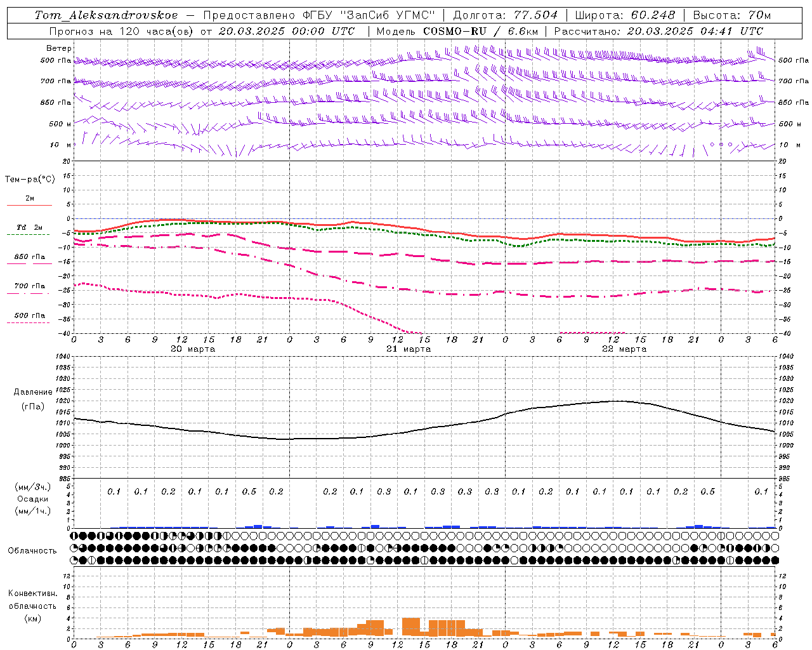Viewport: 812px width, 650px height.
Task: Click the date label 20 марта
Action: pyautogui.click(x=193, y=349)
